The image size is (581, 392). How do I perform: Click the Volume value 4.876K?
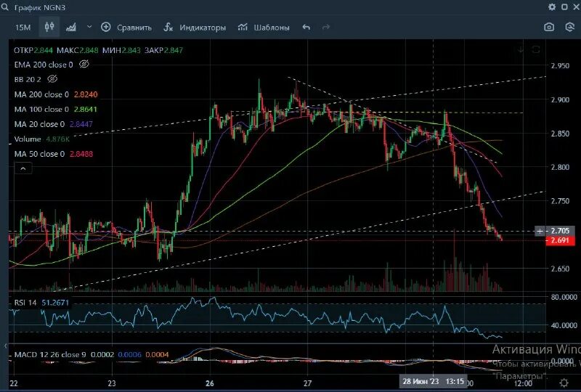coord(58,139)
